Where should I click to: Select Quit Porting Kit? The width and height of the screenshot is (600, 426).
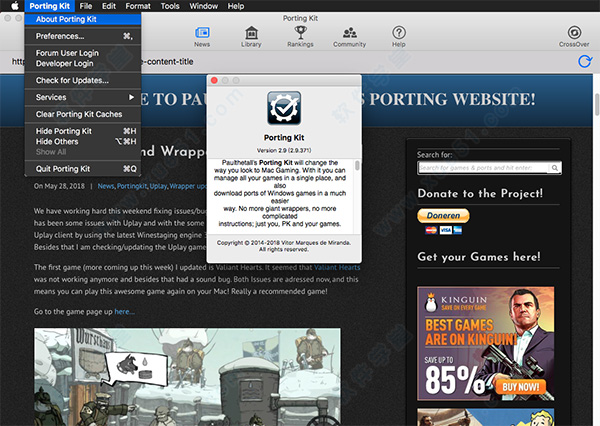[x=83, y=169]
